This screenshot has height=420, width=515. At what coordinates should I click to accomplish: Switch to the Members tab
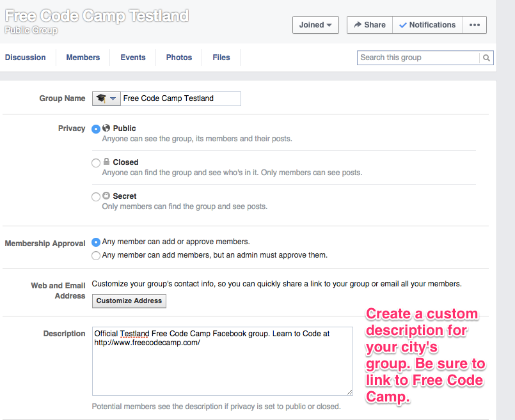(83, 57)
